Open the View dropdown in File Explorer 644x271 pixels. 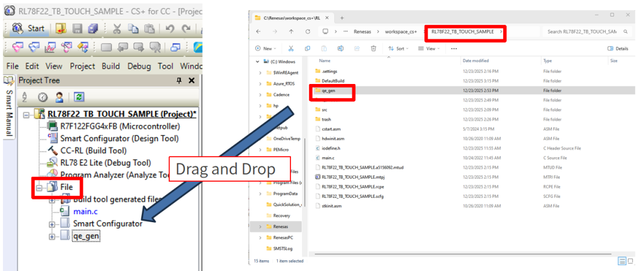click(429, 48)
